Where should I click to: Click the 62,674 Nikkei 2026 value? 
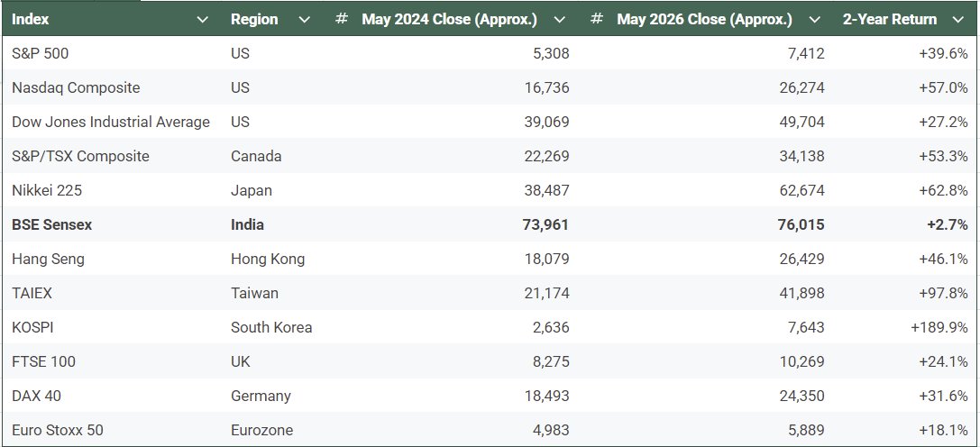pyautogui.click(x=801, y=190)
